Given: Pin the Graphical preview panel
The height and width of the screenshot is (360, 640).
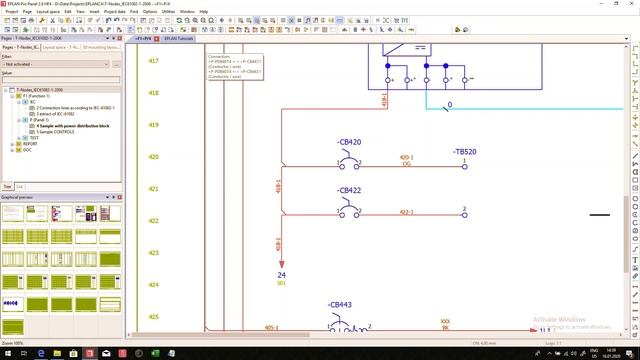Looking at the screenshot, I should (x=113, y=197).
